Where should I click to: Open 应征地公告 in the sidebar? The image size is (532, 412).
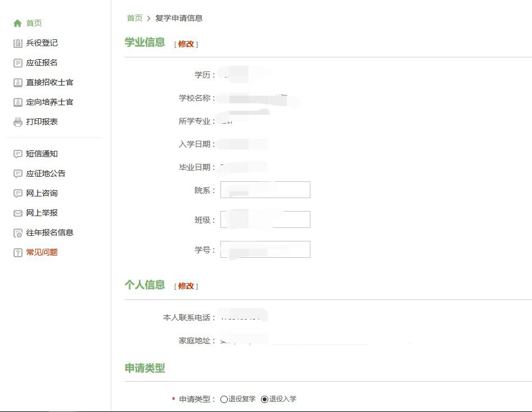[x=46, y=173]
